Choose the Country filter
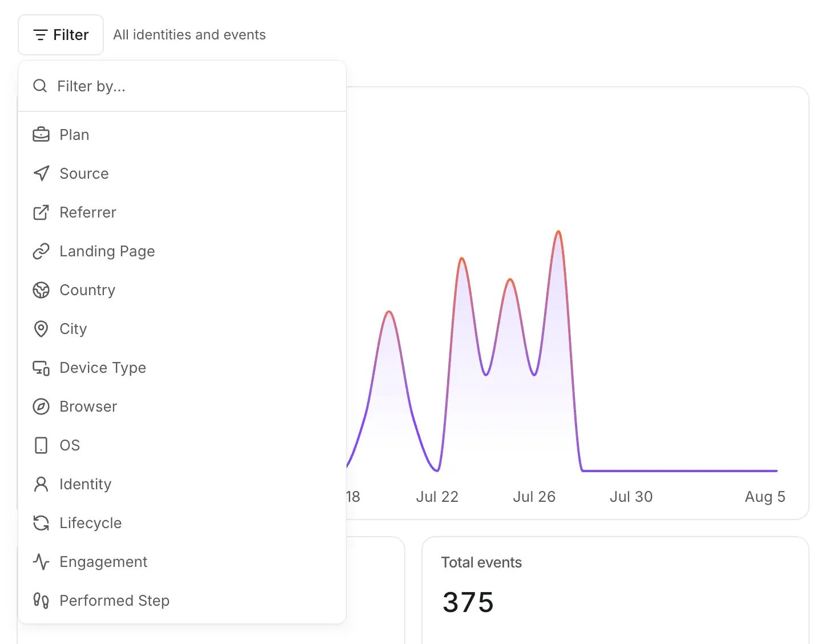Screen dimensions: 825x644 click(182, 290)
